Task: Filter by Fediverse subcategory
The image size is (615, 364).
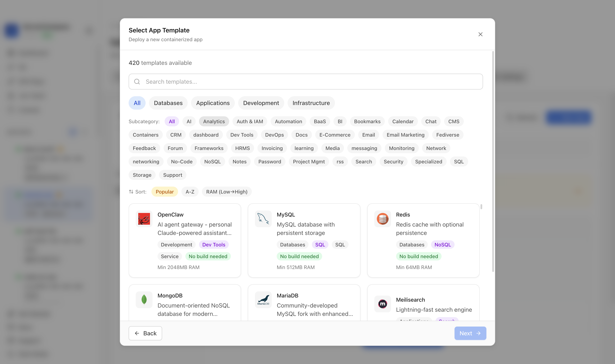Action: click(447, 135)
